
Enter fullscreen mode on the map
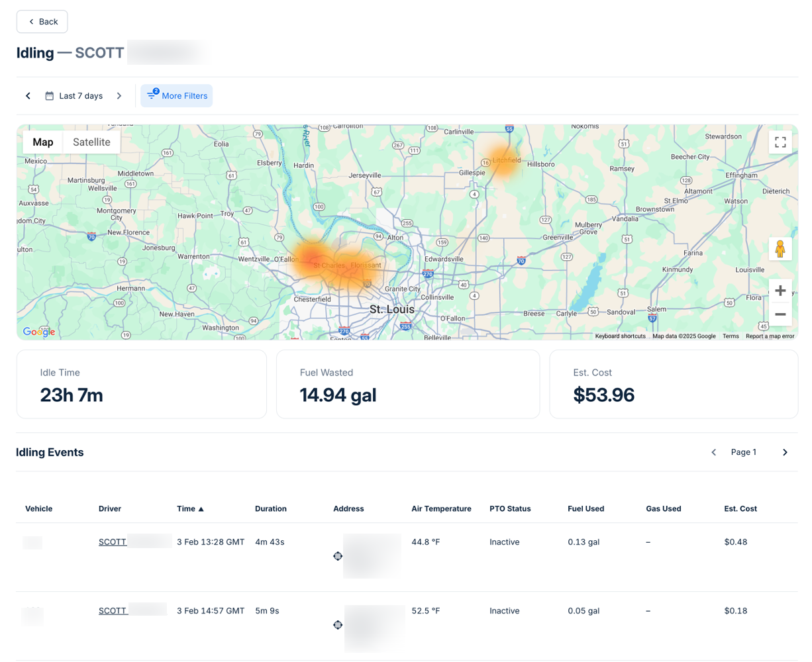tap(780, 142)
